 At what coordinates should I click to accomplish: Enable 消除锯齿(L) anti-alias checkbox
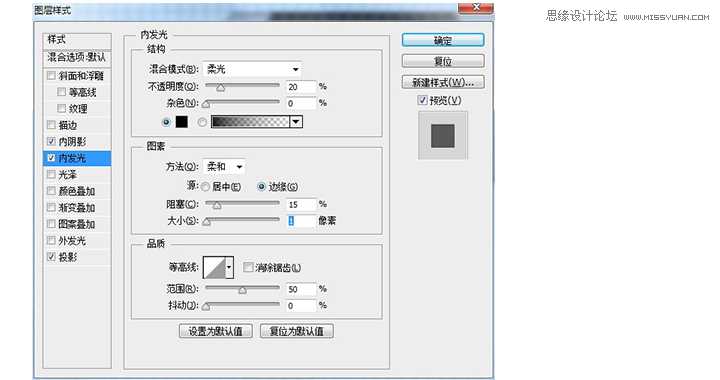(248, 267)
